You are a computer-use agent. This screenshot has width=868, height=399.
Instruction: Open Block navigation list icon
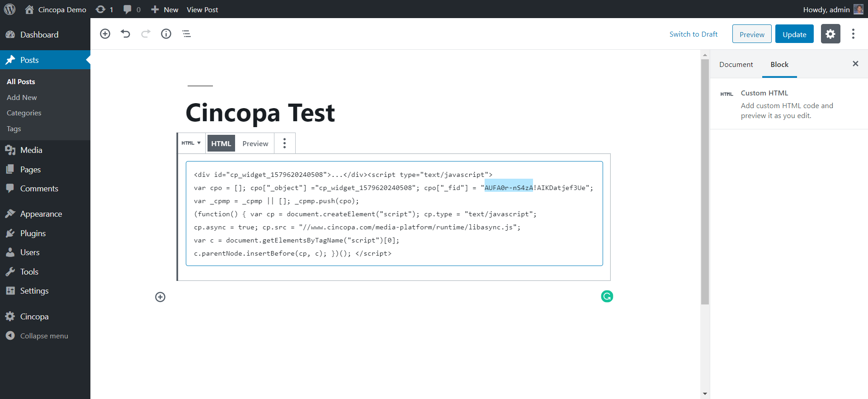tap(186, 34)
